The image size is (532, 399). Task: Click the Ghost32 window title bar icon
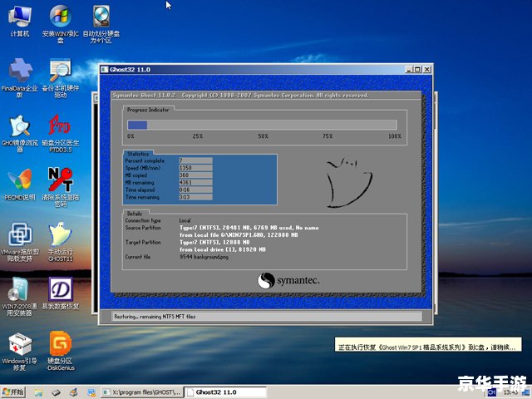105,69
